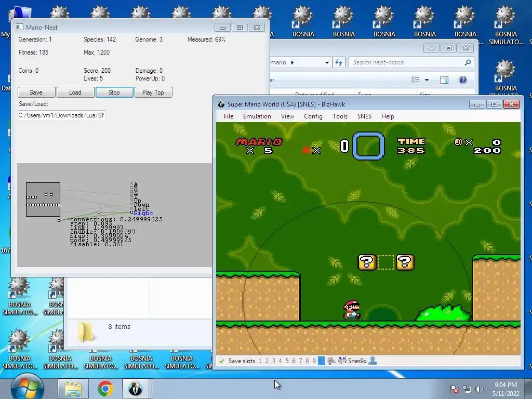Click the gamepad icon in BizHawk status bar
This screenshot has height=399, width=532.
[x=331, y=361]
